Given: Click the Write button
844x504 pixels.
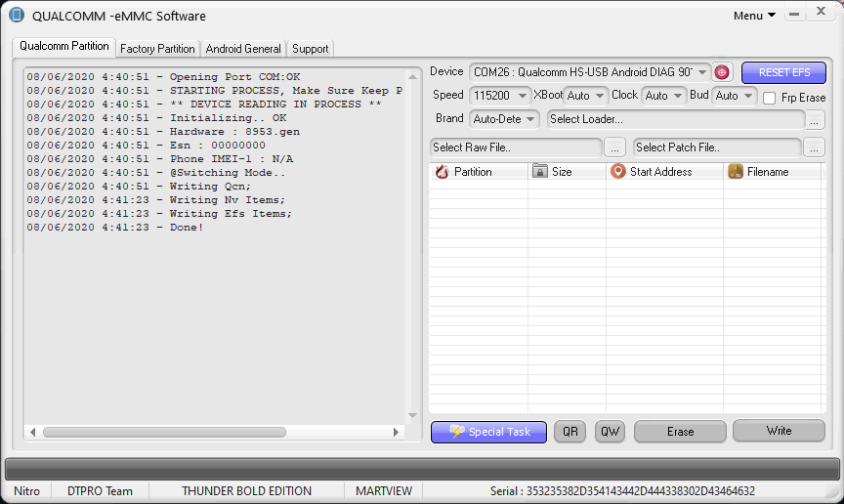Looking at the screenshot, I should tap(779, 430).
